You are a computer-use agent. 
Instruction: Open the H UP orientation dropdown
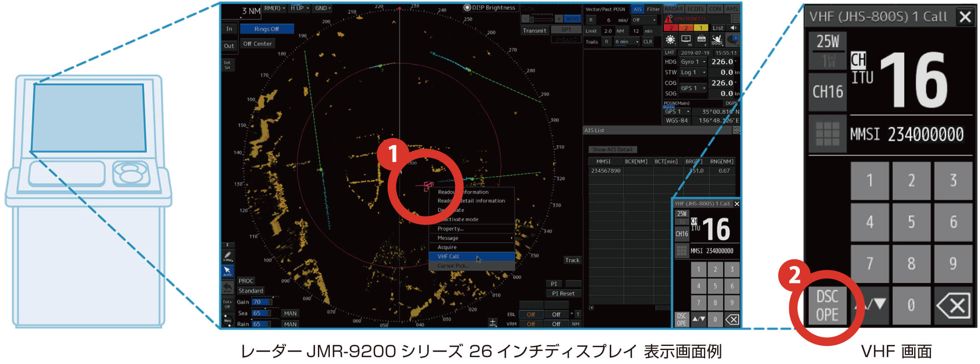pyautogui.click(x=299, y=8)
